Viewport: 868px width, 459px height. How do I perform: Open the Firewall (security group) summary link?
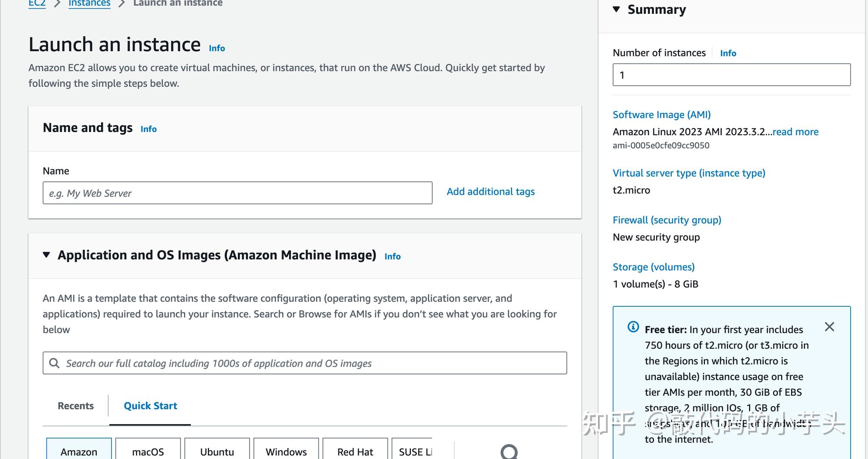[x=667, y=220]
